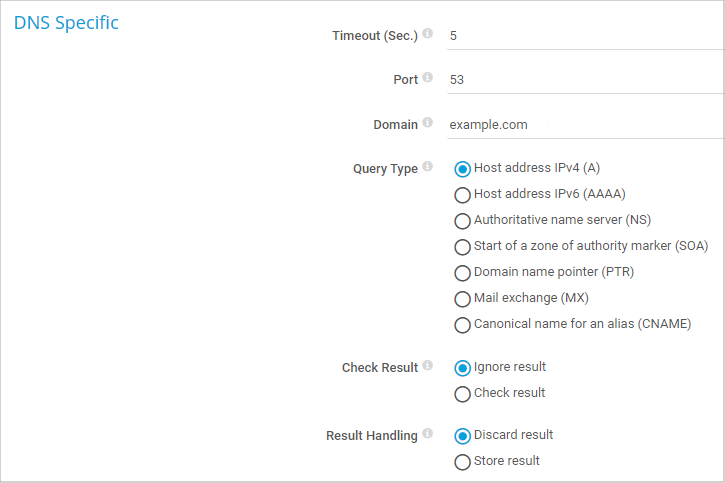The height and width of the screenshot is (483, 725).
Task: Click the Query Type info icon
Action: (x=428, y=167)
